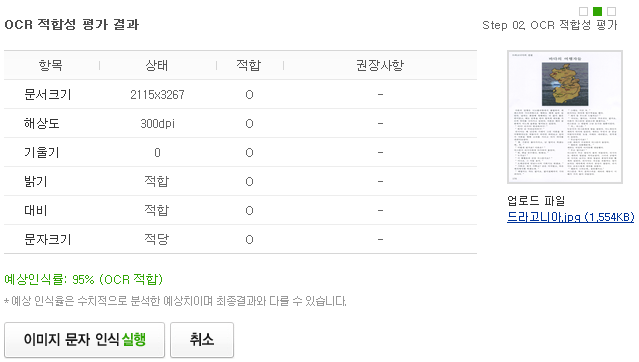The height and width of the screenshot is (362, 639).
Task: Select the 해상도 row label
Action: point(42,124)
